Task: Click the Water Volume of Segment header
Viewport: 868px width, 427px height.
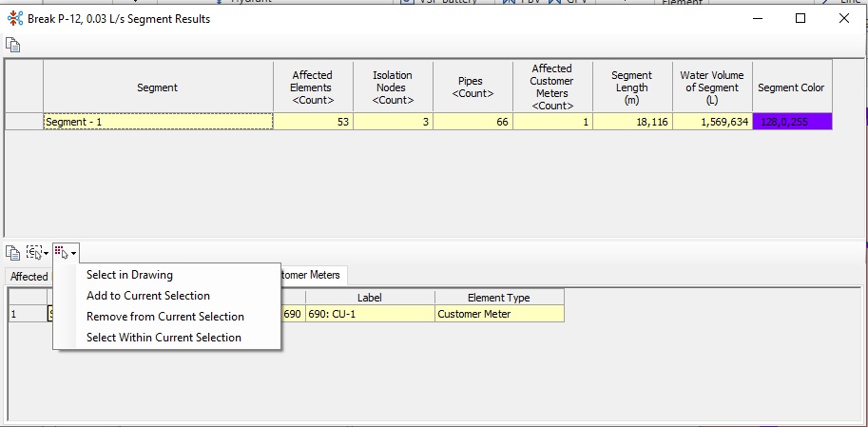Action: tap(712, 87)
